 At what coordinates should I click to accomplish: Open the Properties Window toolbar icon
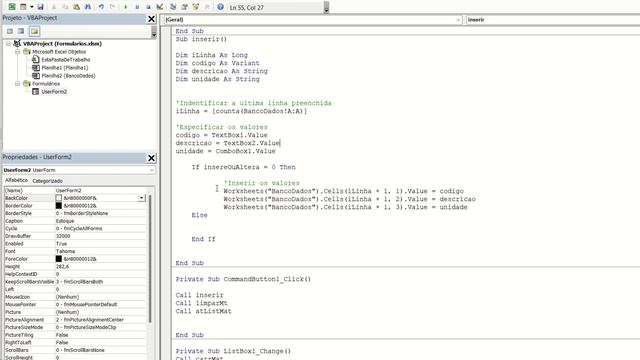pyautogui.click(x=184, y=7)
